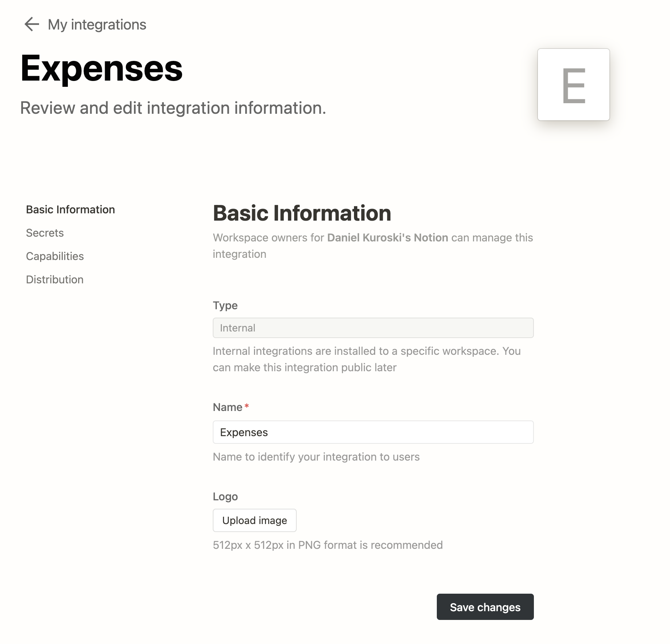Click the Logo section Upload image control
The image size is (670, 644).
click(x=254, y=520)
